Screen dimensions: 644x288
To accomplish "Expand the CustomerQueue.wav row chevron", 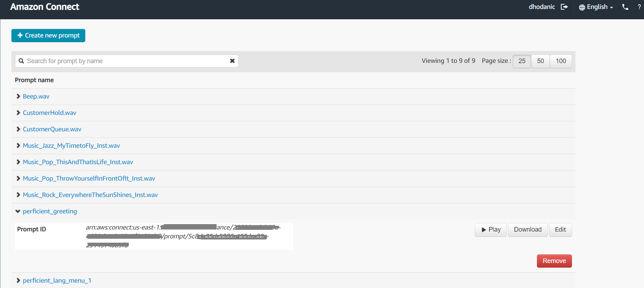I will pos(18,129).
